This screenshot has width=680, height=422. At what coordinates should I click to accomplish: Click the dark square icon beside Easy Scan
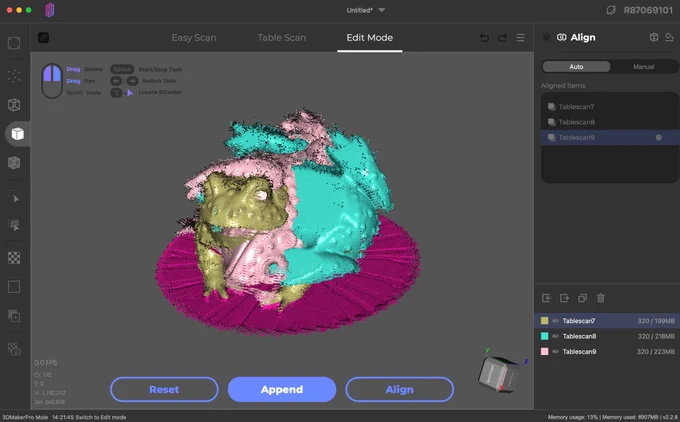click(43, 38)
